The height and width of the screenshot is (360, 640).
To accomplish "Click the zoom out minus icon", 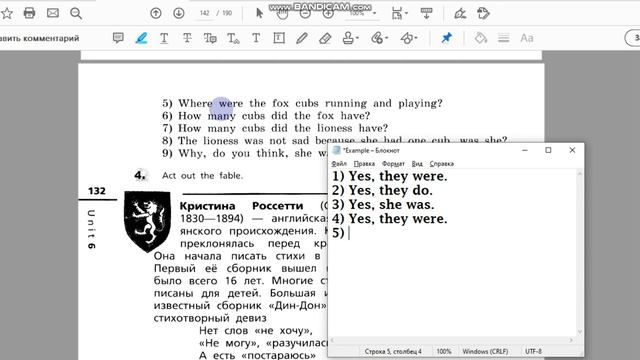I will [305, 14].
